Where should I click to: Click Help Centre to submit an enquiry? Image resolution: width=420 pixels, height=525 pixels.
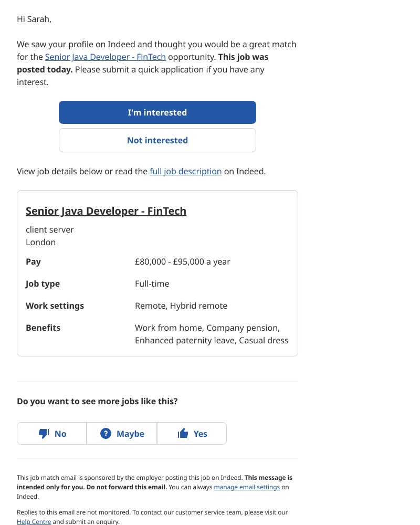coord(34,521)
